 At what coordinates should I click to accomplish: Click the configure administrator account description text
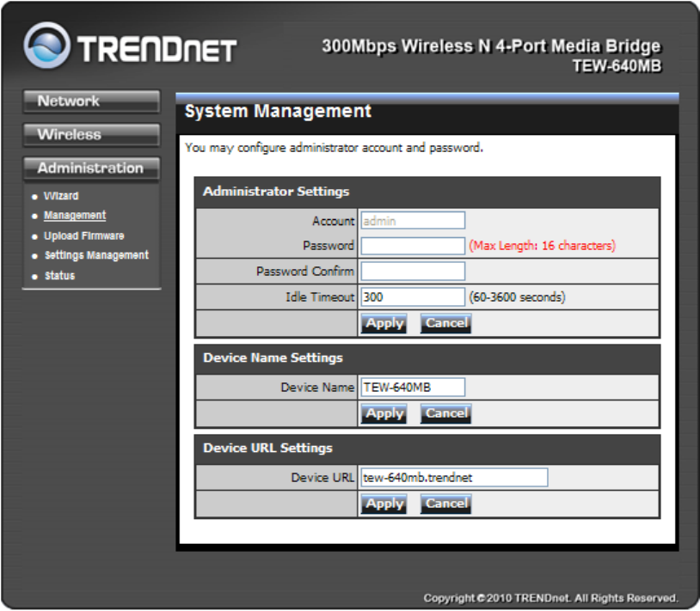tap(334, 148)
